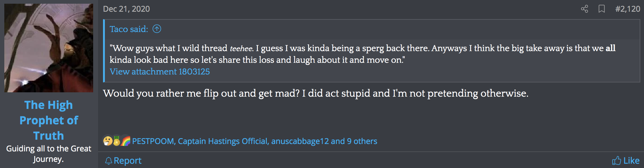644x168 pixels.
Task: Bookmark this forum post
Action: coord(601,9)
